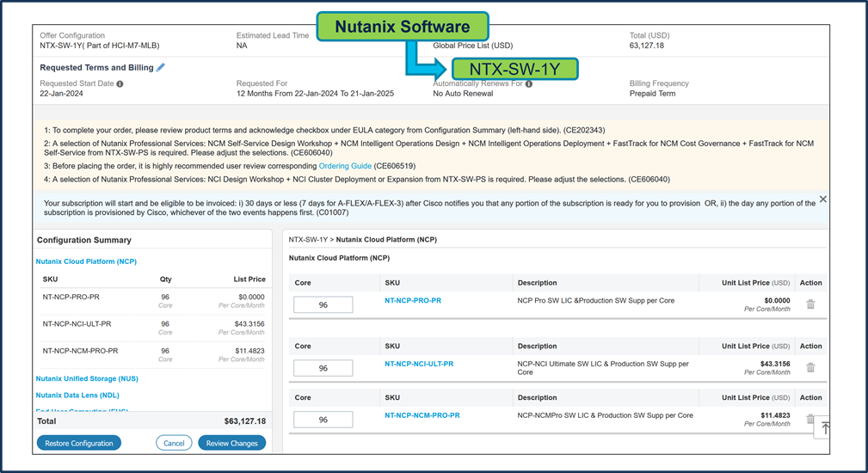Open the Ordering Guide link
The image size is (868, 473).
pos(345,166)
